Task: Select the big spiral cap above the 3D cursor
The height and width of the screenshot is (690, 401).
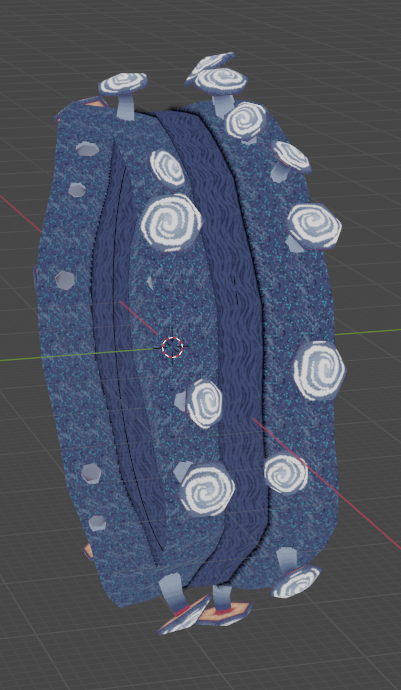Action: (171, 223)
